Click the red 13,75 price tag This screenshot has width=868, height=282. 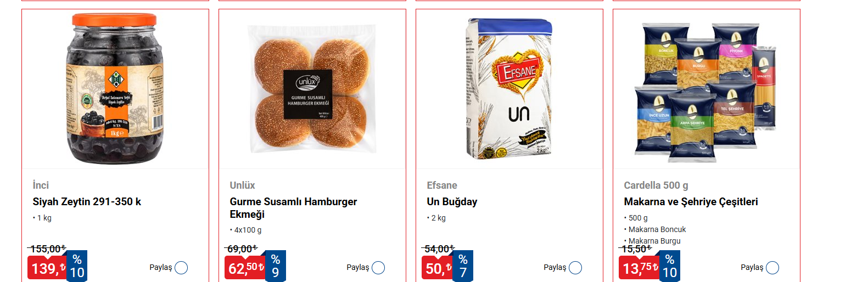click(x=639, y=268)
